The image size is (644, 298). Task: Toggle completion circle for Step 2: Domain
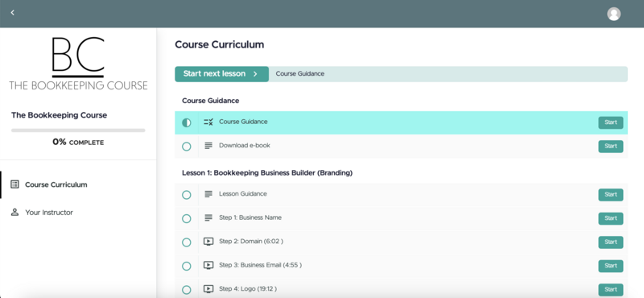(187, 242)
